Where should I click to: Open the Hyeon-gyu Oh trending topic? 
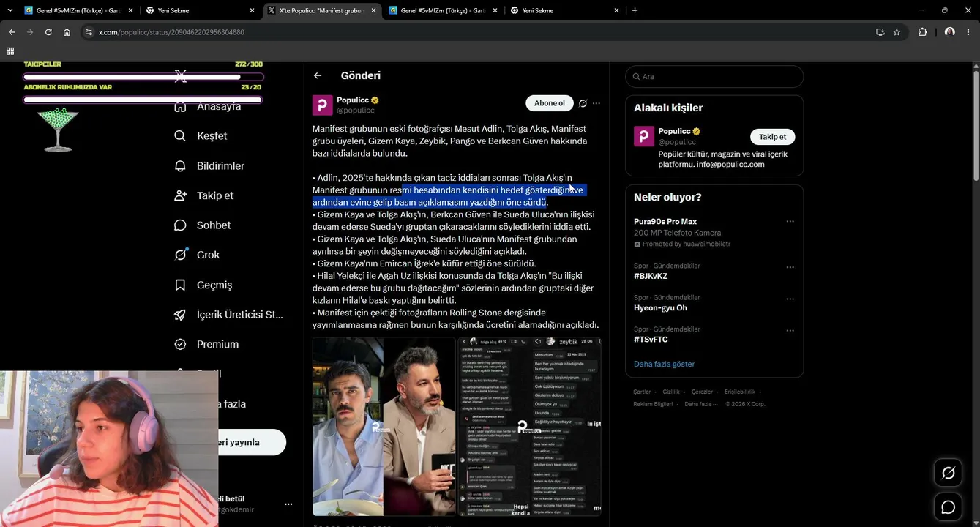(660, 308)
